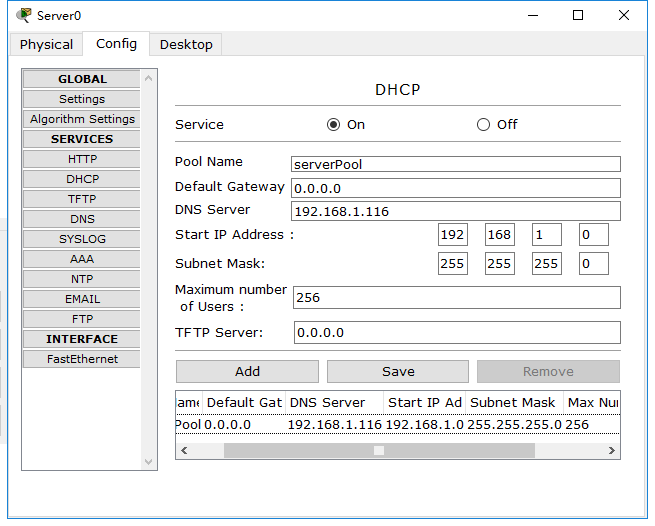Open the FTP service configuration
Screen dimensions: 655x526
click(82, 320)
